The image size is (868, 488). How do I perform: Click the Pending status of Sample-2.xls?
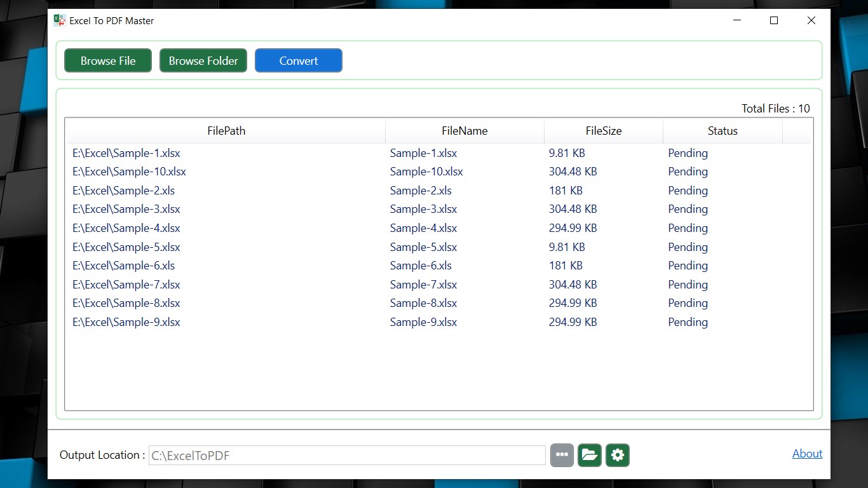[688, 191]
